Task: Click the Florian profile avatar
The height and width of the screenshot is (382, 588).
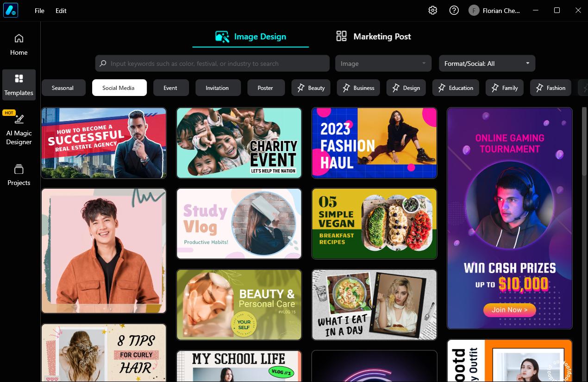Action: click(x=473, y=10)
